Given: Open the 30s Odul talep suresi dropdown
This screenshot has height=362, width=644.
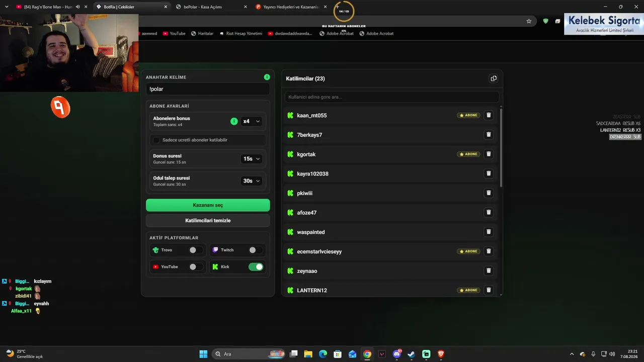Looking at the screenshot, I should click(252, 180).
